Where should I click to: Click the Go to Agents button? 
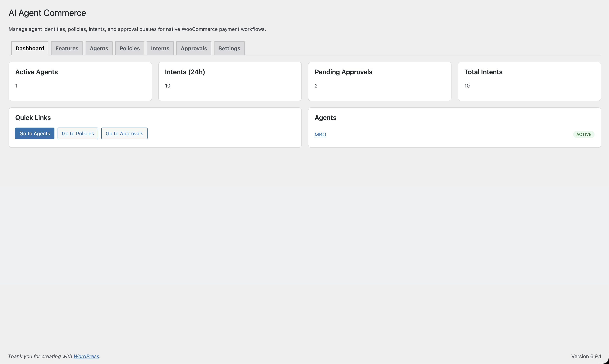tap(35, 133)
